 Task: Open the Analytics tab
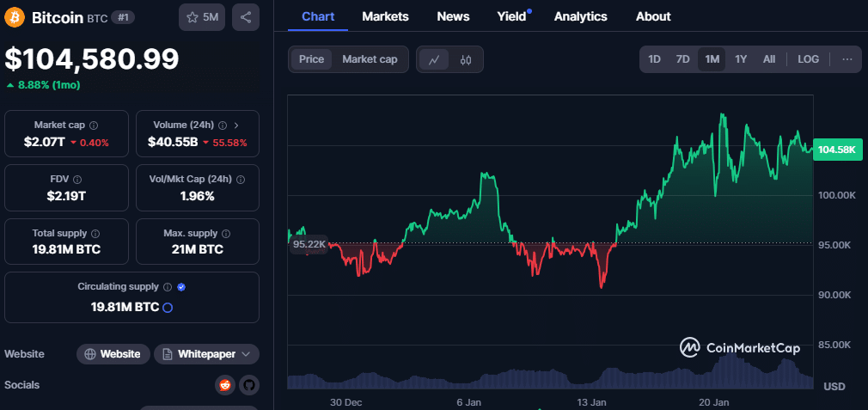[580, 16]
